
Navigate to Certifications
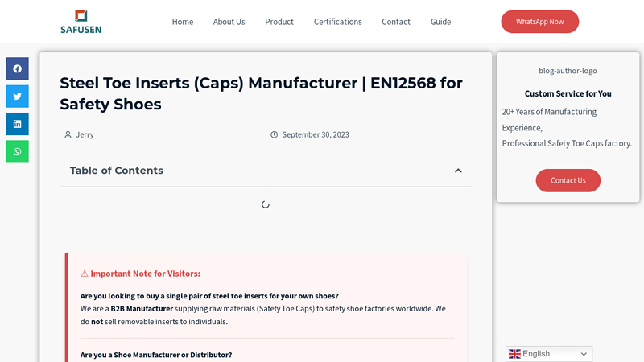(337, 22)
